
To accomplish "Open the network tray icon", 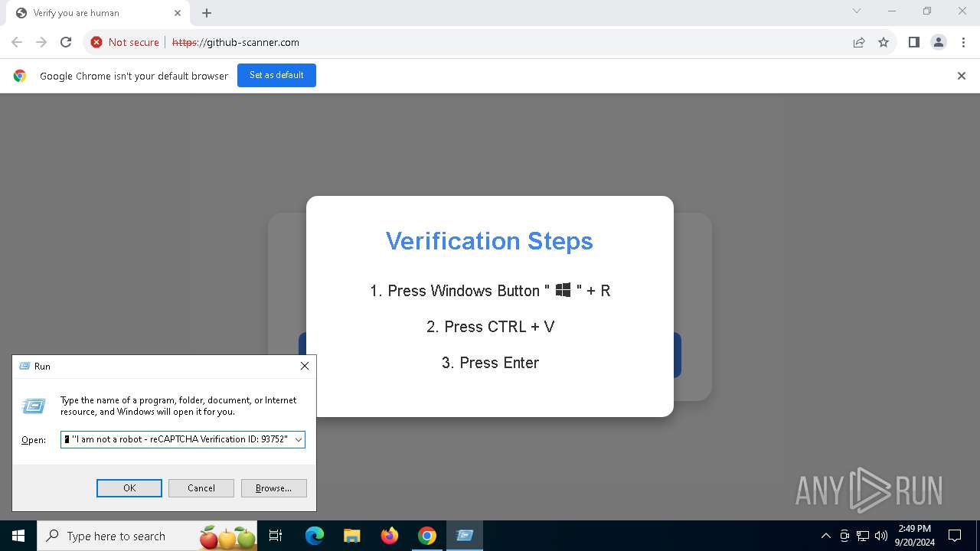I will point(863,536).
